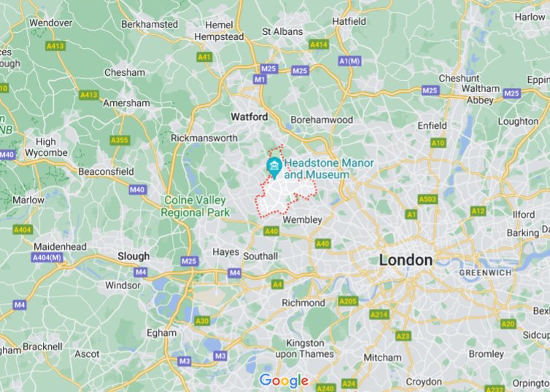Screen dimensions: 550x392
Task: Select the Greenwich district label
Action: (486, 273)
